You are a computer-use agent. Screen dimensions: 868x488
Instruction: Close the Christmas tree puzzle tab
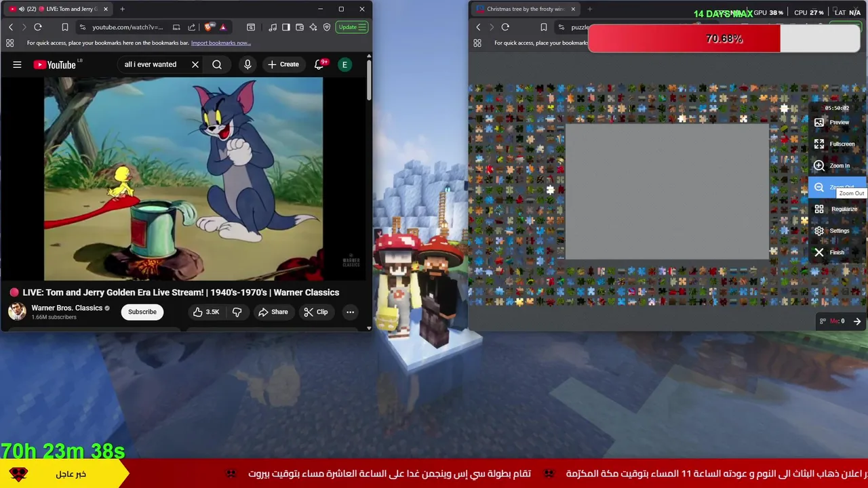click(573, 9)
